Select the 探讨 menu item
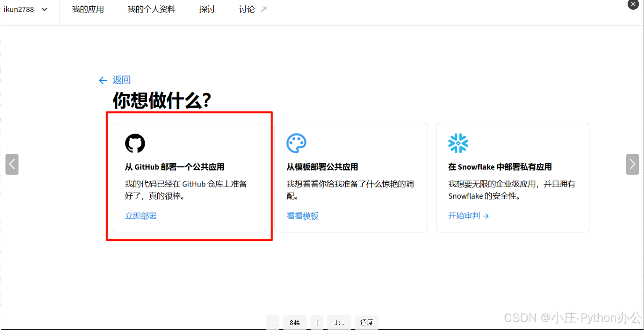This screenshot has height=330, width=644. point(207,9)
